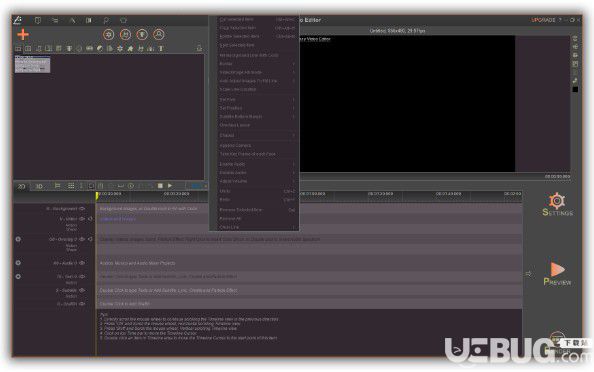Toggle visibility eye of Video track
Screen dimensions: 594x372
coord(82,219)
